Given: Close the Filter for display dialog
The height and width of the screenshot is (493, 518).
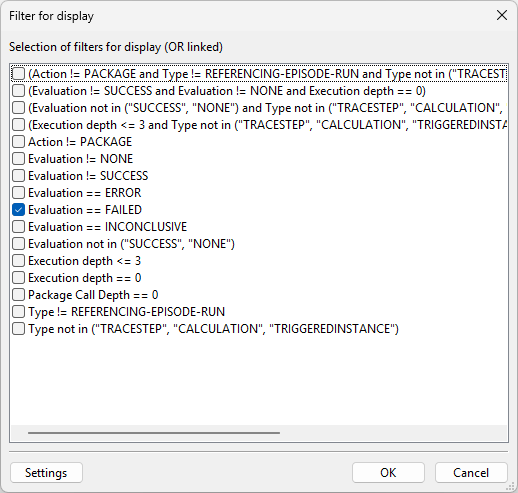Looking at the screenshot, I should 502,15.
